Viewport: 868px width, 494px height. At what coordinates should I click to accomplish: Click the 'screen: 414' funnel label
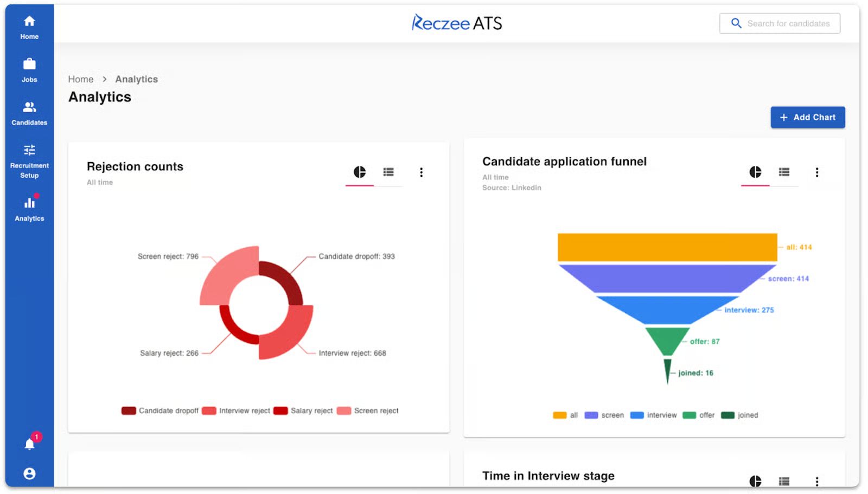click(x=788, y=279)
